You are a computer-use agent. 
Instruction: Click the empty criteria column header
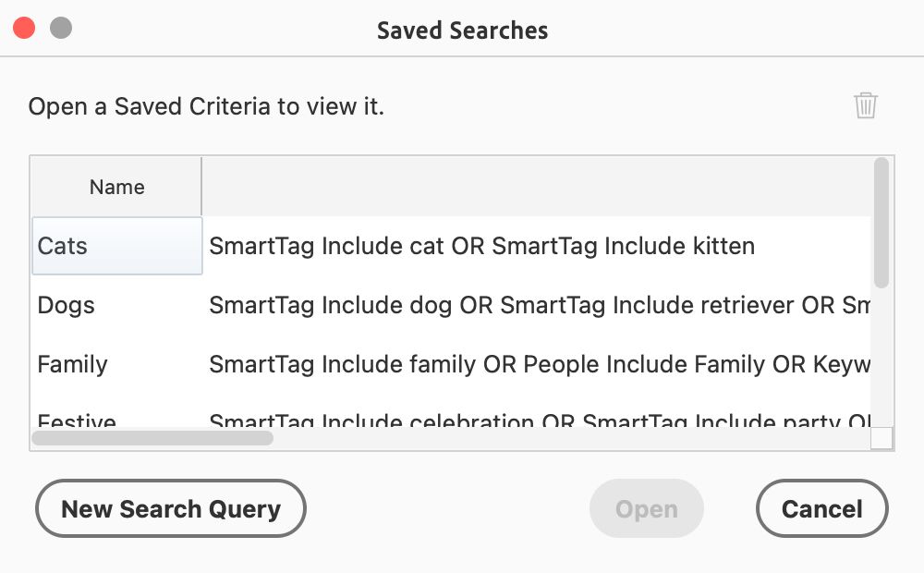click(x=536, y=187)
